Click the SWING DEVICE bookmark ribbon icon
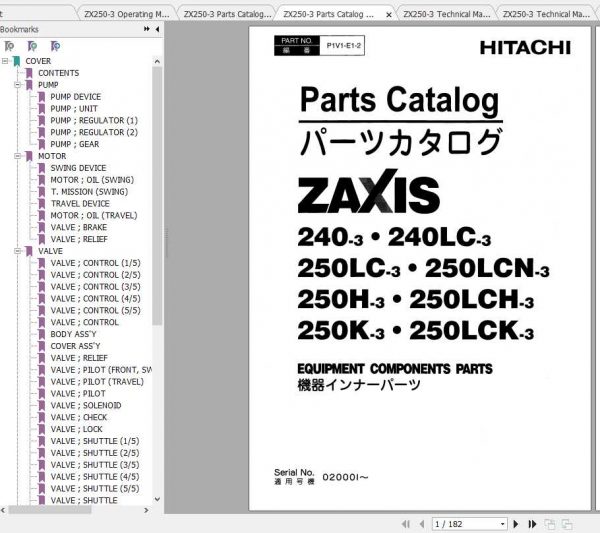Viewport: 600px width, 533px height. pyautogui.click(x=42, y=168)
